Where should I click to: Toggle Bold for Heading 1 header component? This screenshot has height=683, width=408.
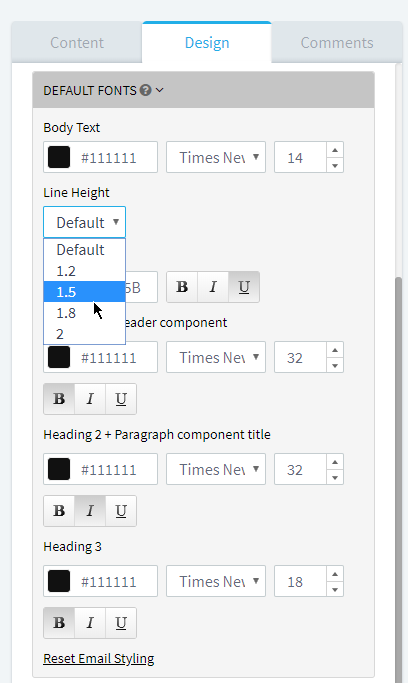[59, 399]
